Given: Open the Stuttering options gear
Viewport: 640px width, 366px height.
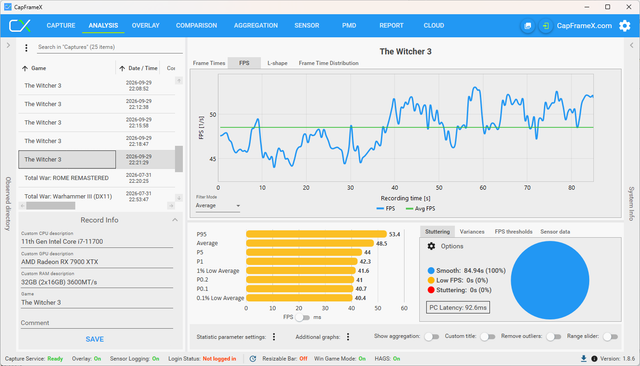Looking at the screenshot, I should (x=431, y=246).
